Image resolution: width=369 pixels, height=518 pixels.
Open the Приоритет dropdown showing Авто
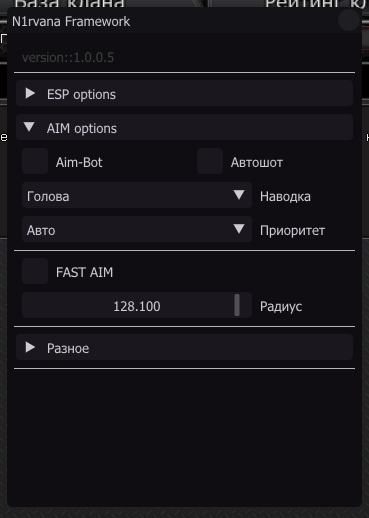tap(137, 229)
